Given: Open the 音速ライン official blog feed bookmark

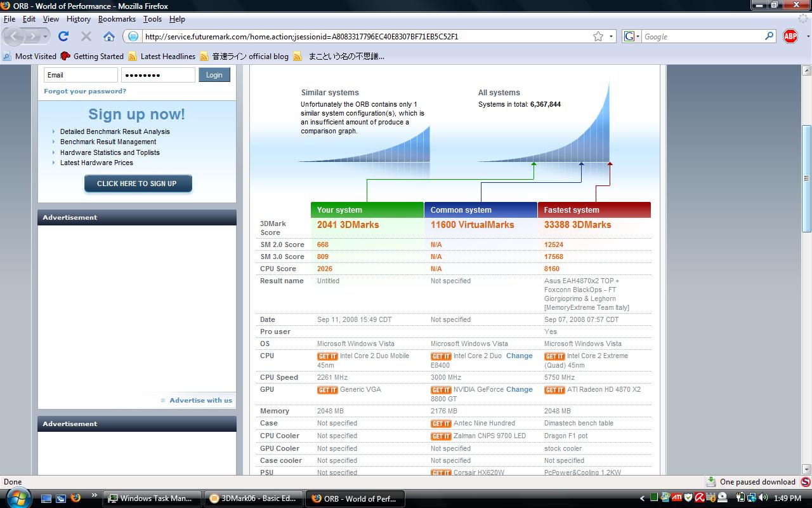Looking at the screenshot, I should [244, 56].
